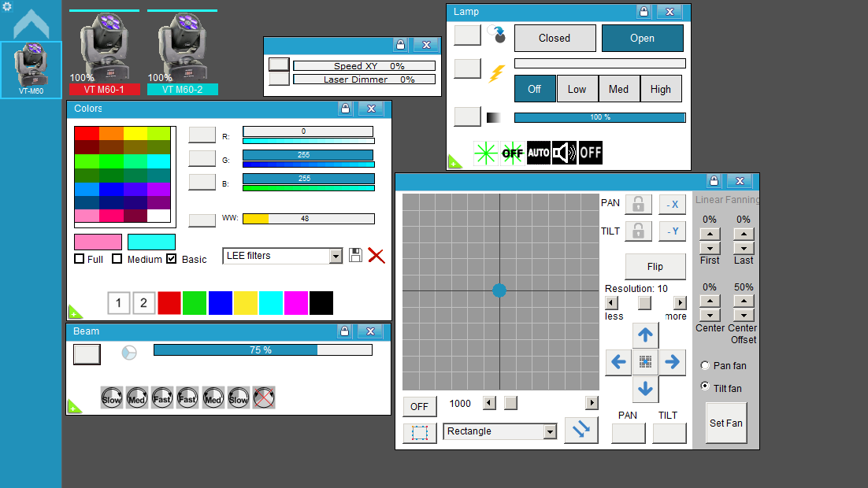Adjust the WW value slider
The image size is (868, 488).
(x=309, y=219)
